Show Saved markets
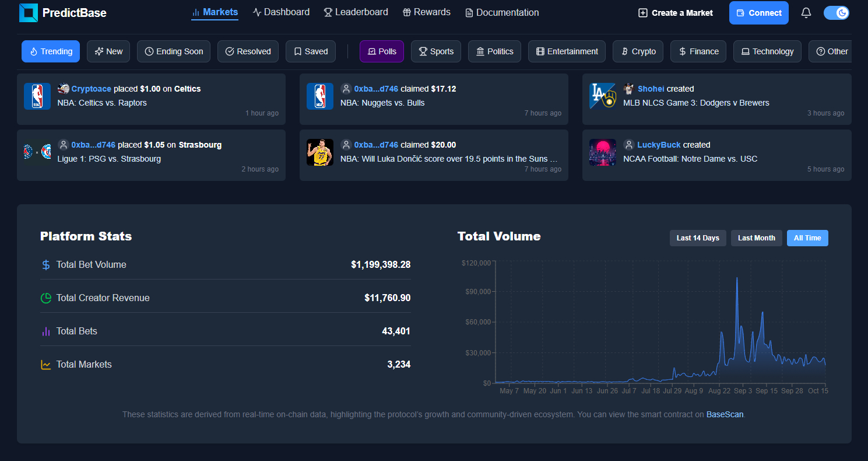 310,51
